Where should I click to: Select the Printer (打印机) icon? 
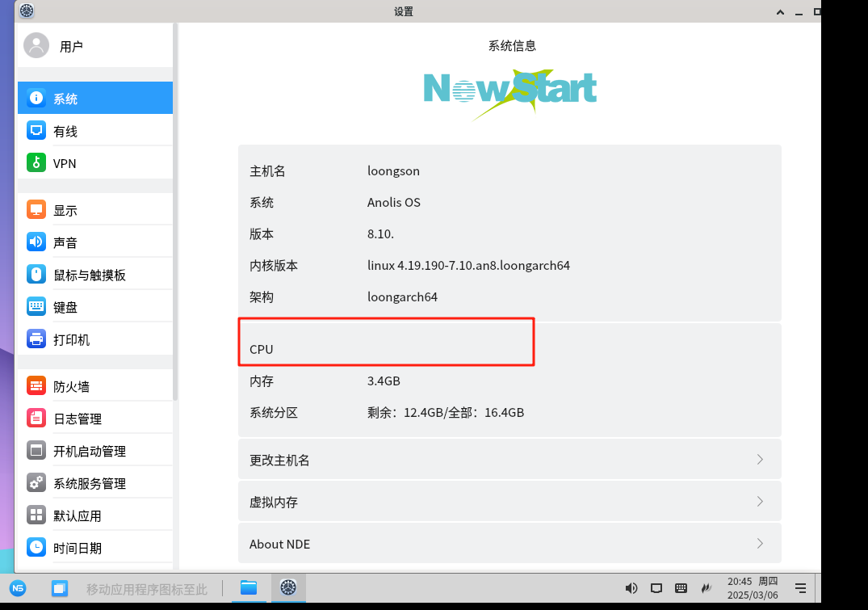(x=36, y=339)
